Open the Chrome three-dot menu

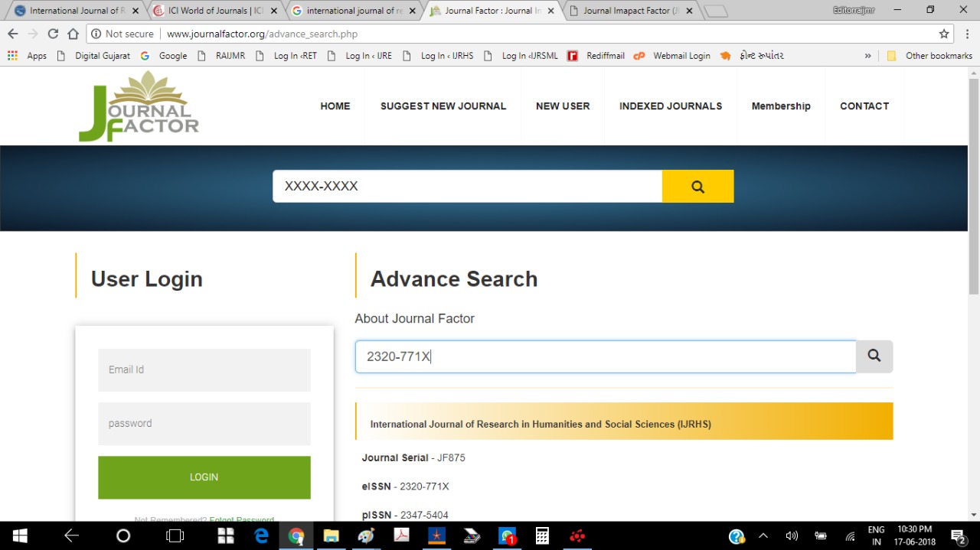966,34
